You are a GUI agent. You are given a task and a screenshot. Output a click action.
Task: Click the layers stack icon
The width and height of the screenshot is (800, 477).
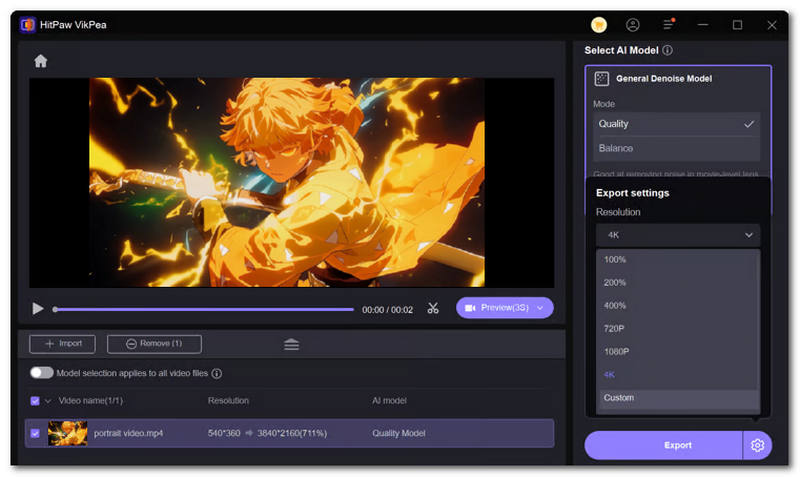[291, 344]
